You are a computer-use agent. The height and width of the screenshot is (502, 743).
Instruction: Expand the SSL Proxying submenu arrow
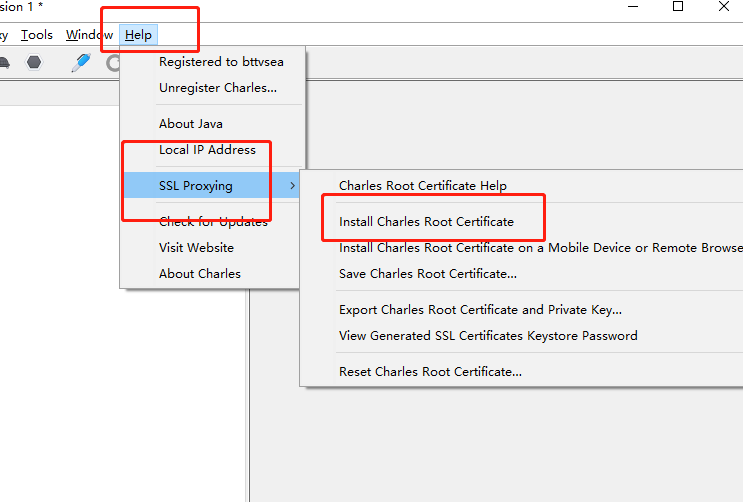click(292, 186)
